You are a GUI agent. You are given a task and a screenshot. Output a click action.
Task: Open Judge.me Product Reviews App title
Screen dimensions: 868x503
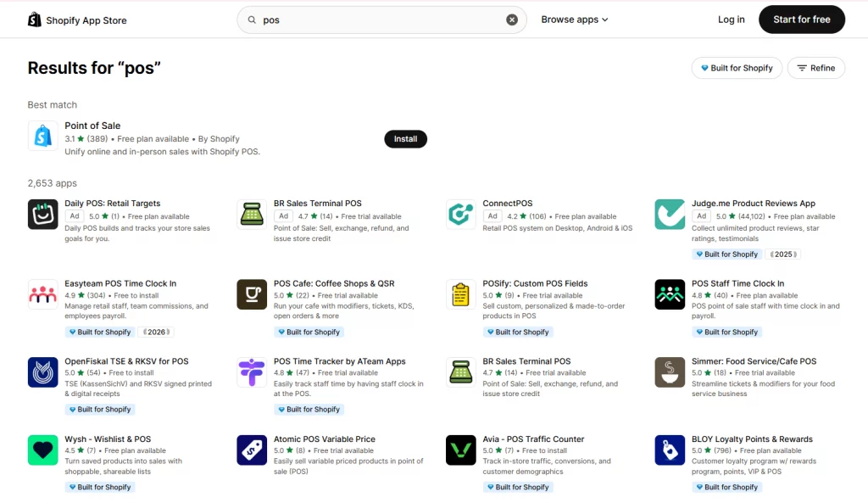click(754, 204)
